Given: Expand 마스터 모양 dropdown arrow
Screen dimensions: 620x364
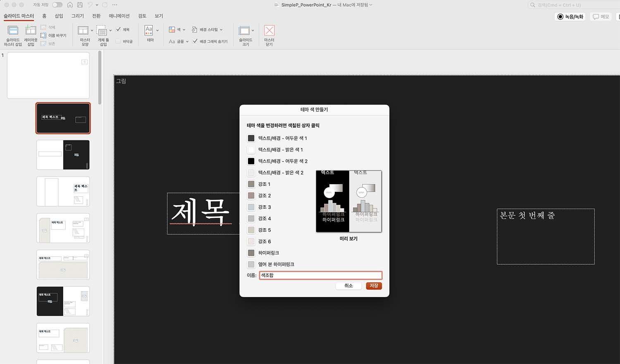Looking at the screenshot, I should (x=92, y=30).
